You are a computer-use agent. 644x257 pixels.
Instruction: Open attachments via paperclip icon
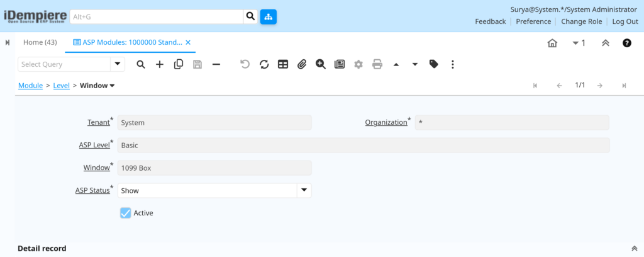302,64
